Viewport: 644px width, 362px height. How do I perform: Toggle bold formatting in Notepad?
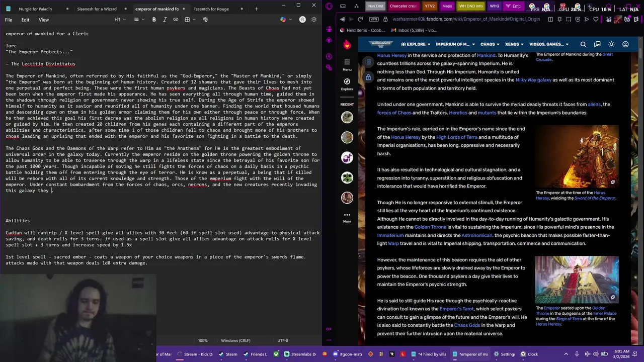pyautogui.click(x=154, y=20)
